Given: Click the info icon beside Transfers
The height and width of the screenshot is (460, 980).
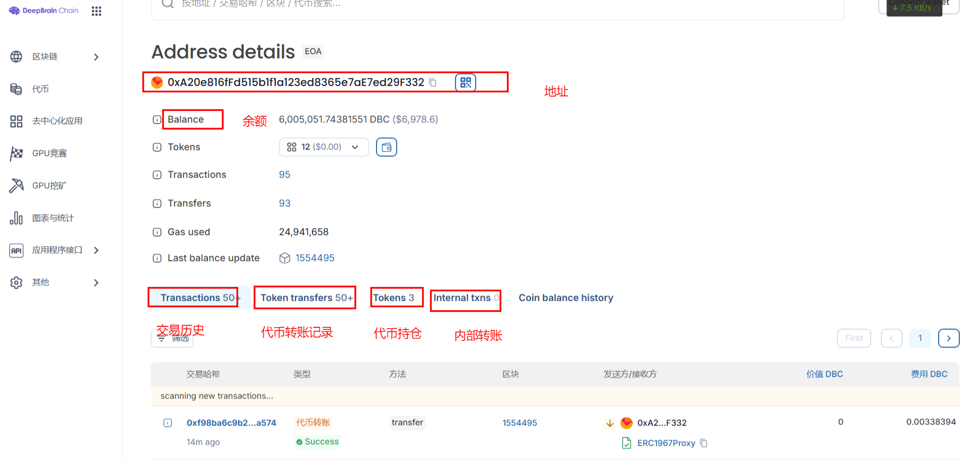Looking at the screenshot, I should point(157,203).
